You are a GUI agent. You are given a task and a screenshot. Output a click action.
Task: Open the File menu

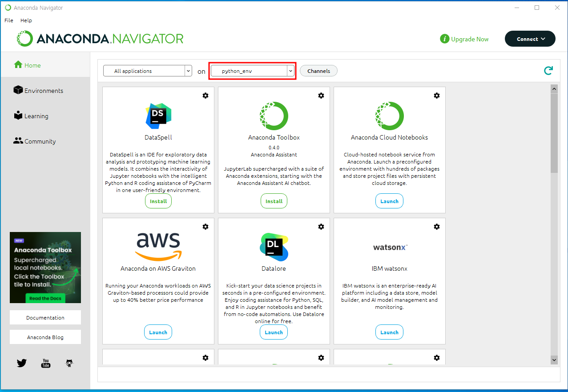pos(9,20)
